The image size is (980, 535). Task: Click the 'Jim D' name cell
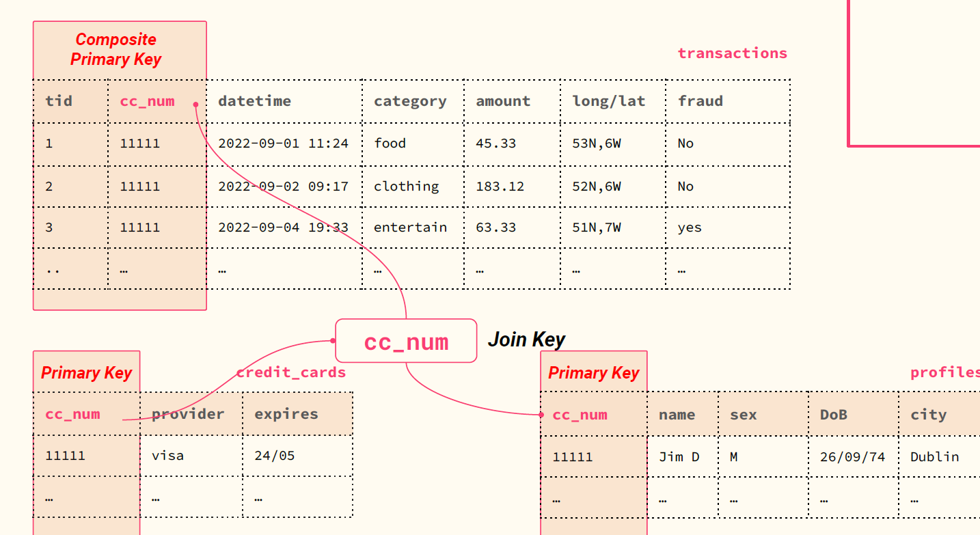tap(679, 457)
